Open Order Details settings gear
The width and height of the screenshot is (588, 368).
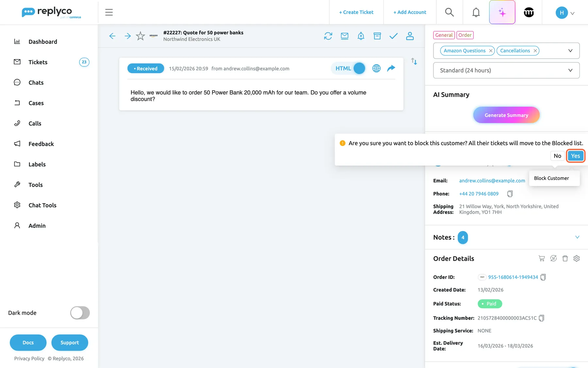pos(577,258)
